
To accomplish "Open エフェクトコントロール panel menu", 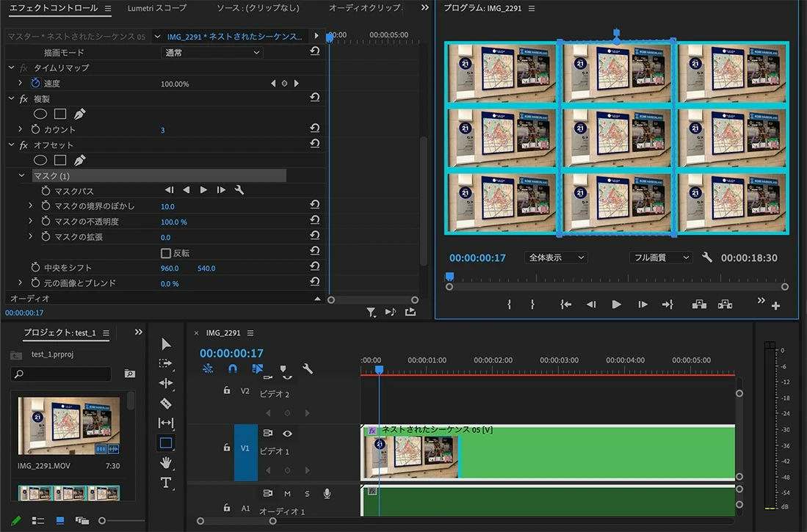I will pyautogui.click(x=107, y=8).
